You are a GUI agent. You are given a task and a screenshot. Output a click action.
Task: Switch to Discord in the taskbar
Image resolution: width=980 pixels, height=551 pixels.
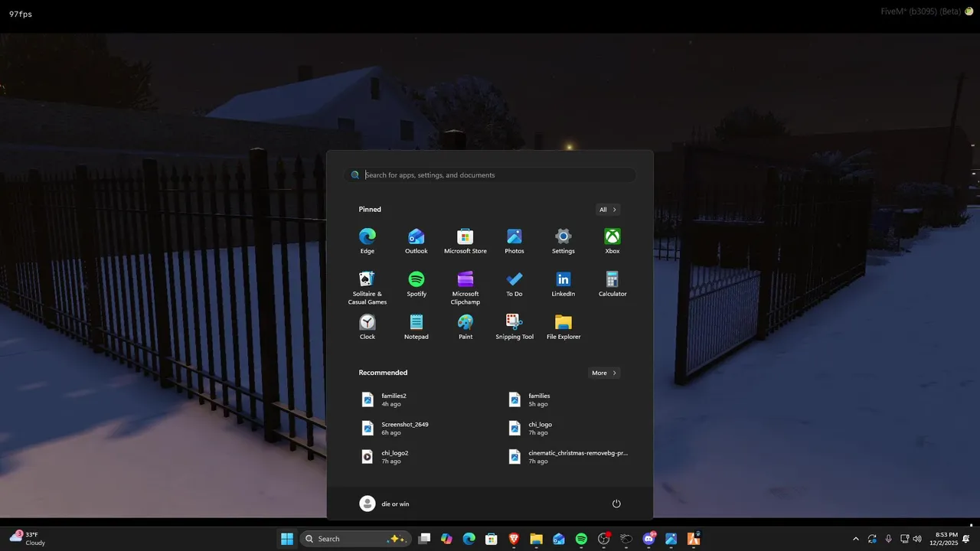point(649,539)
